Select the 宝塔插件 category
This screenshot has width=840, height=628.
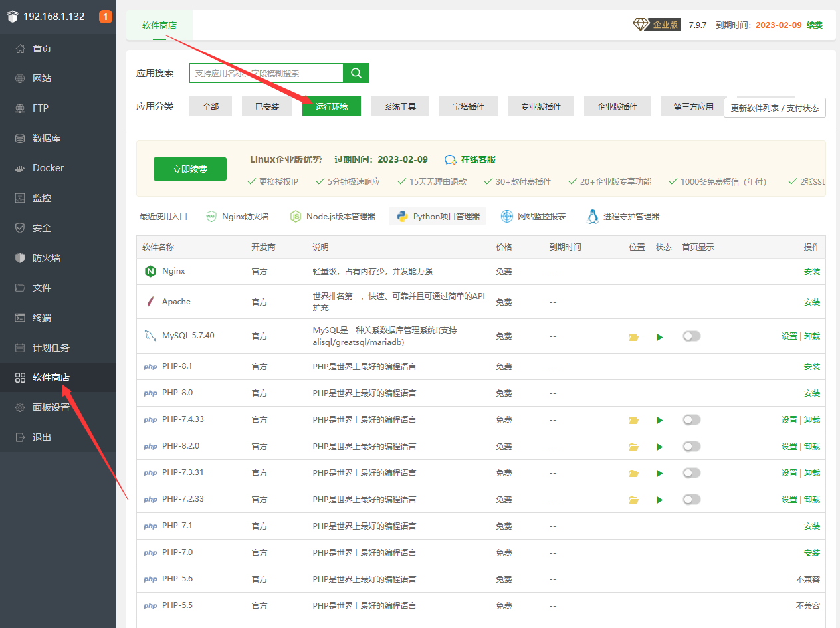(469, 106)
